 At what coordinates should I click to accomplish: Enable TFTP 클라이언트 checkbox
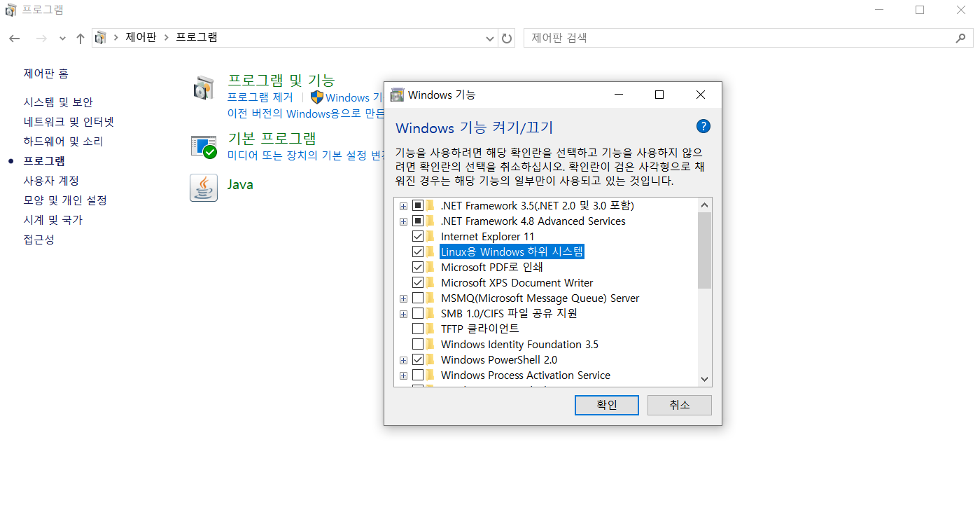click(x=418, y=329)
